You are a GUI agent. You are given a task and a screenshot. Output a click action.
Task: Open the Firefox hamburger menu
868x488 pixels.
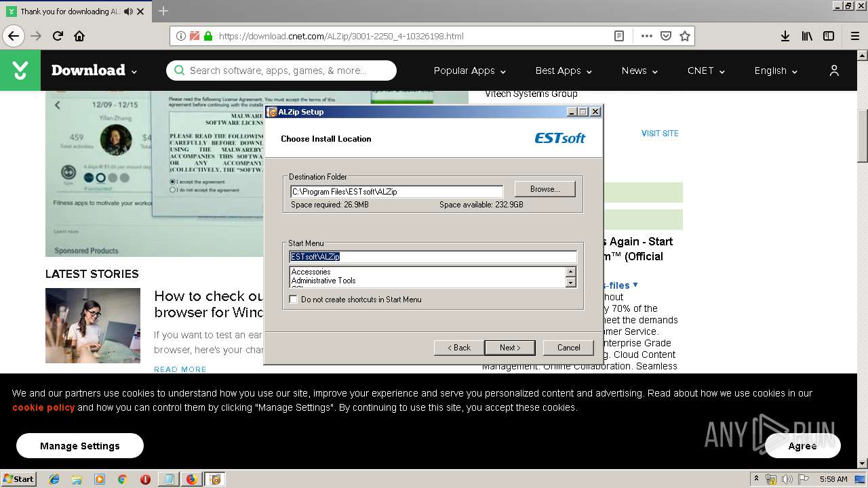tap(855, 36)
